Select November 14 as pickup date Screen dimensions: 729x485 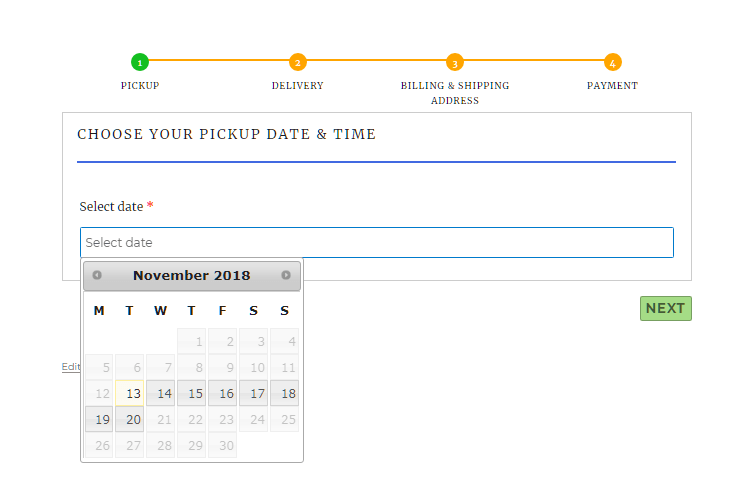pyautogui.click(x=161, y=394)
